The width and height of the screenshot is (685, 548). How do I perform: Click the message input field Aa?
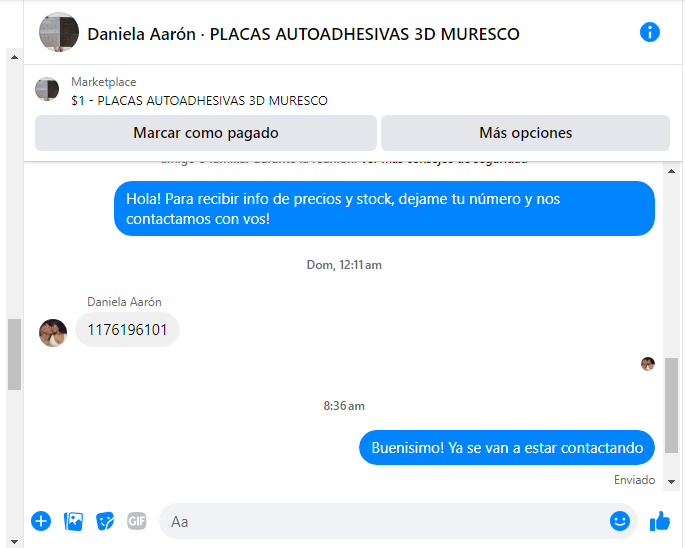[x=384, y=521]
